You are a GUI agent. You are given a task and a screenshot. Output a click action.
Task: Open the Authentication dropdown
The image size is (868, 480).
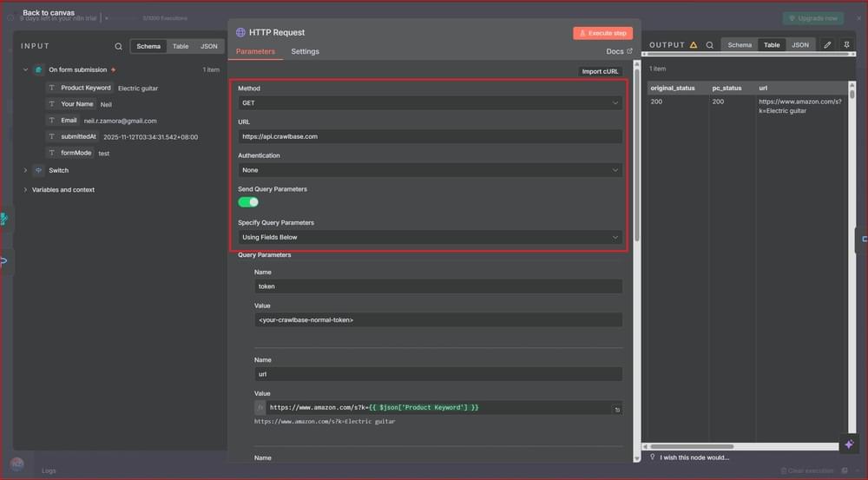pos(430,170)
